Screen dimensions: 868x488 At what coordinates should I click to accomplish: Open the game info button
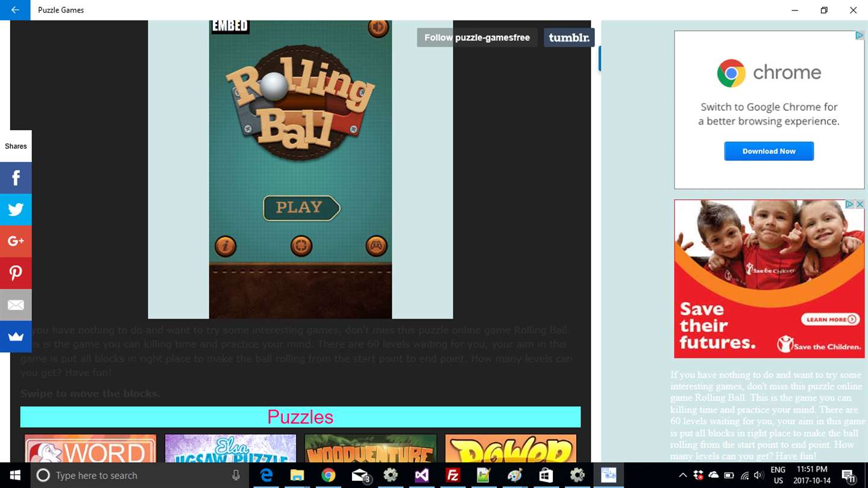pos(225,246)
